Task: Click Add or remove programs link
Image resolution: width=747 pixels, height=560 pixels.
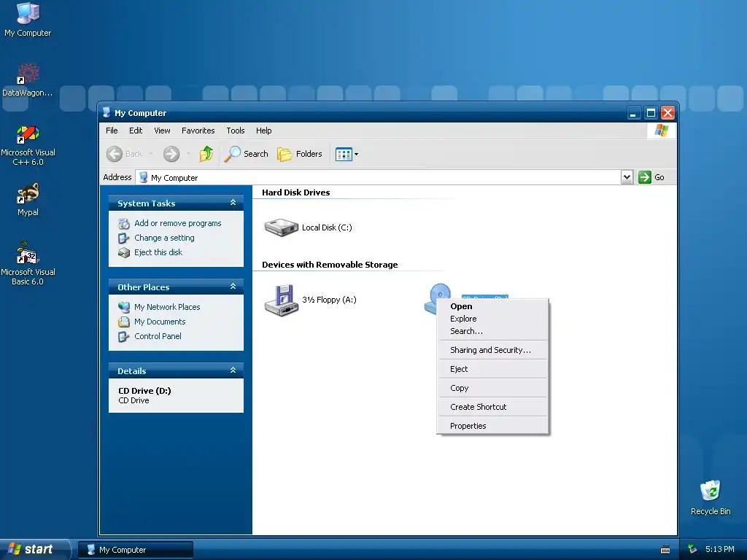Action: (x=178, y=223)
